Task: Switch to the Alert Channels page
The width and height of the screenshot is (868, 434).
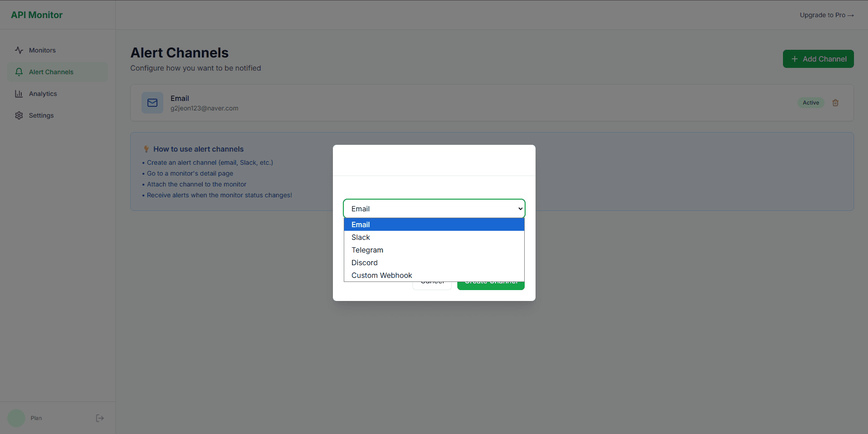Action: [x=51, y=72]
